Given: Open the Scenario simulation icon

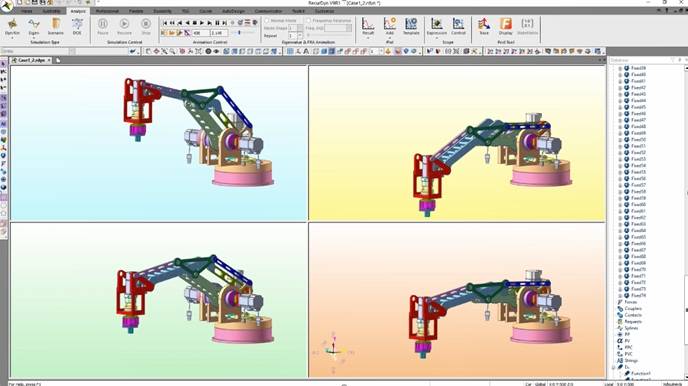Looking at the screenshot, I should 56,26.
